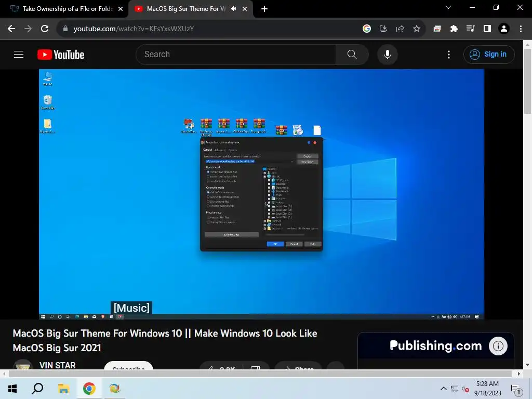View site information via the lock icon
Image resolution: width=532 pixels, height=399 pixels.
[x=65, y=29]
